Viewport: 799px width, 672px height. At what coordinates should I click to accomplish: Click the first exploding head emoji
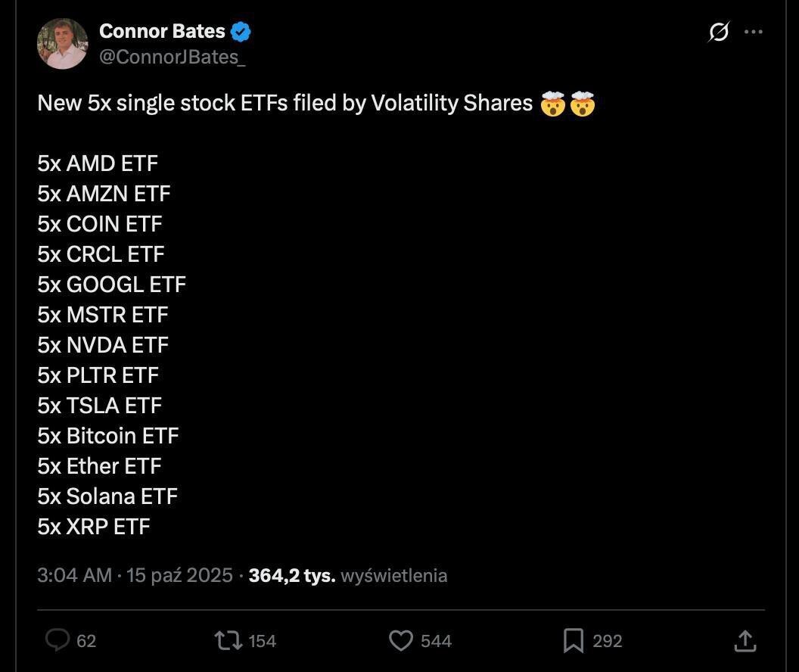point(554,104)
